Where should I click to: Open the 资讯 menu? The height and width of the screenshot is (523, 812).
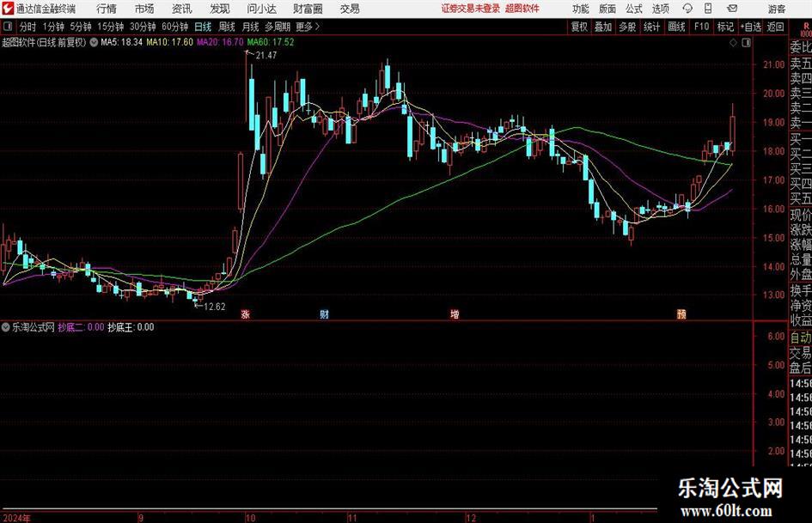pyautogui.click(x=182, y=9)
